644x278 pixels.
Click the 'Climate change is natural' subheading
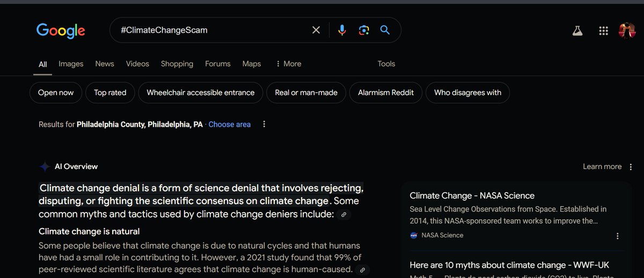click(89, 231)
